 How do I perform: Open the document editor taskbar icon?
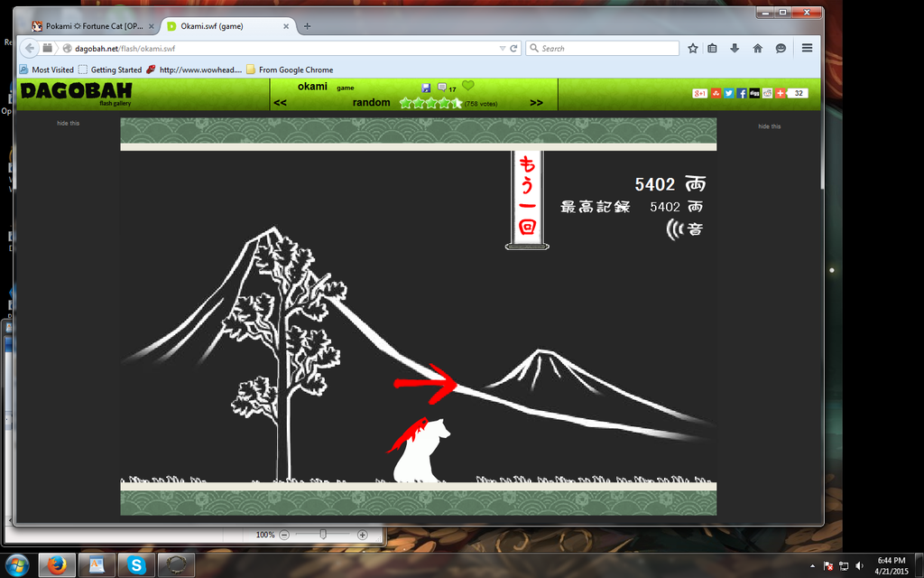(97, 565)
